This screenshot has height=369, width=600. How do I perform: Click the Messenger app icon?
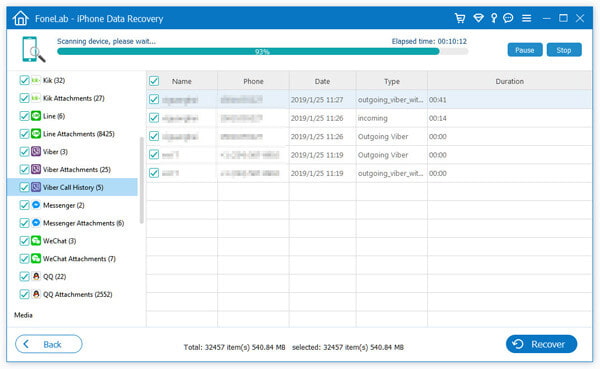(36, 205)
